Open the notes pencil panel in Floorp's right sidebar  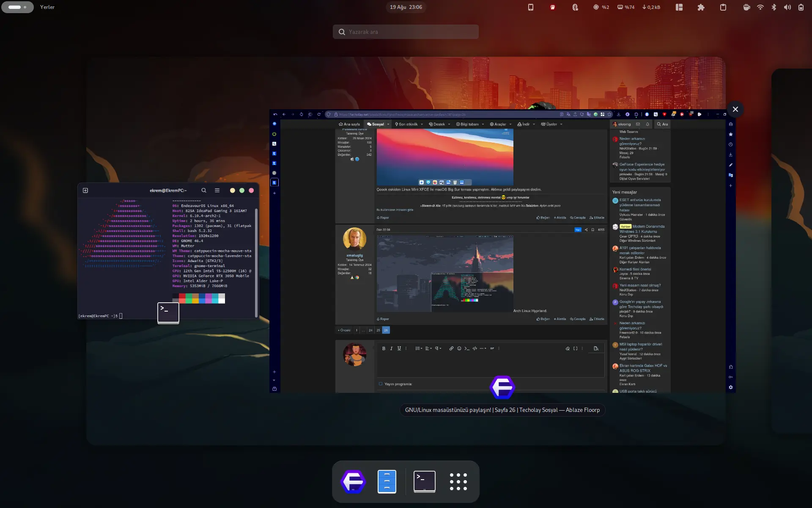coord(730,165)
